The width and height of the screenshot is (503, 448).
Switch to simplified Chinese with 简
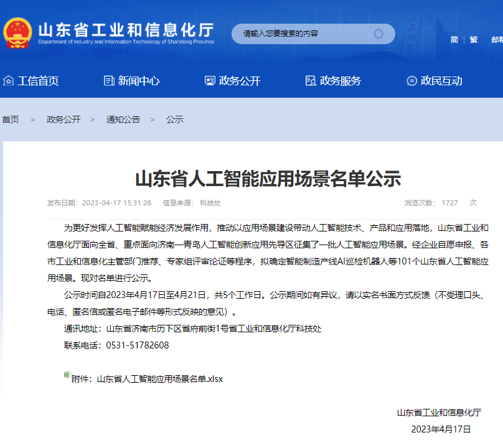tap(454, 39)
